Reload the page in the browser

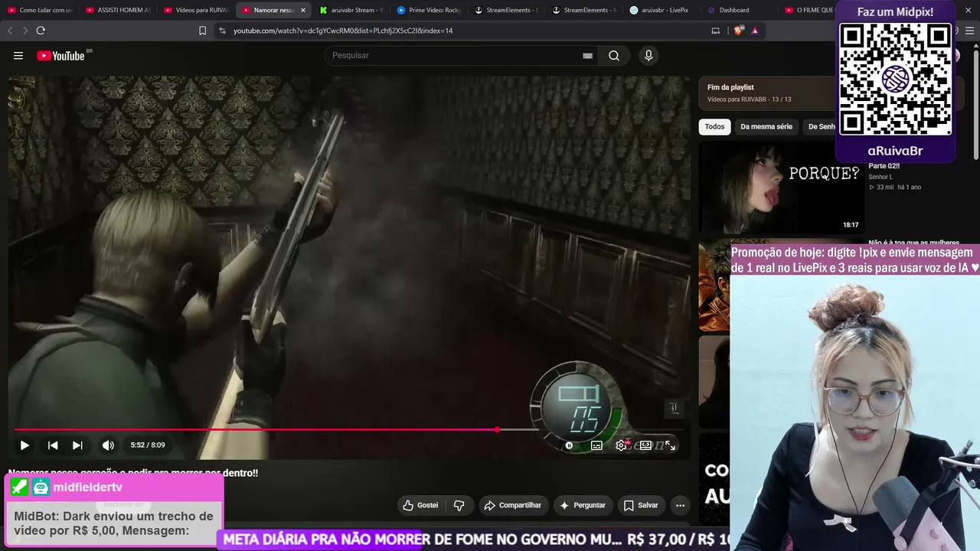(41, 31)
